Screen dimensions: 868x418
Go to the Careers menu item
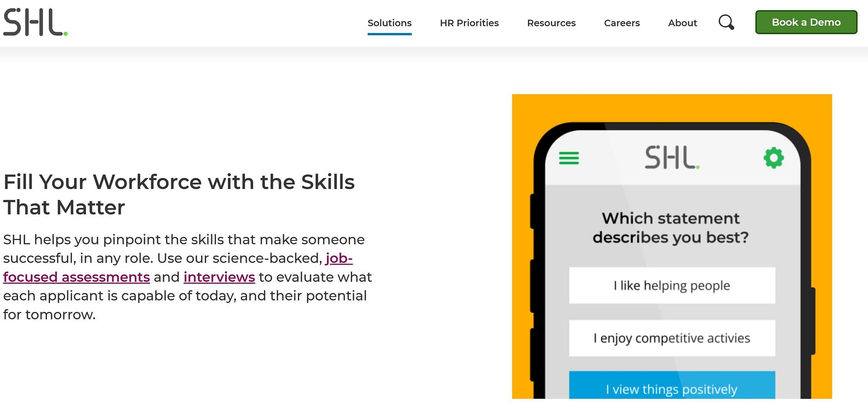(622, 23)
